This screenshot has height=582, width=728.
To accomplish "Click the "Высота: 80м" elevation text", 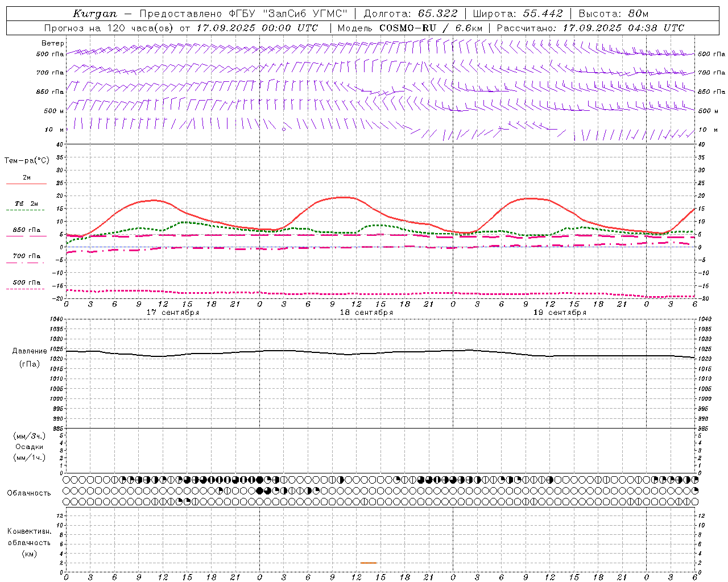I will pyautogui.click(x=614, y=14).
